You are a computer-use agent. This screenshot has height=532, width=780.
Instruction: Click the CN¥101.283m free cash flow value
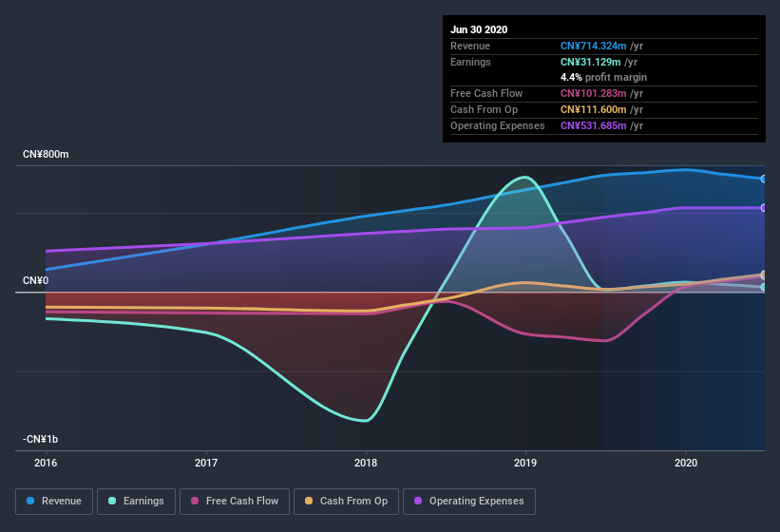(594, 93)
